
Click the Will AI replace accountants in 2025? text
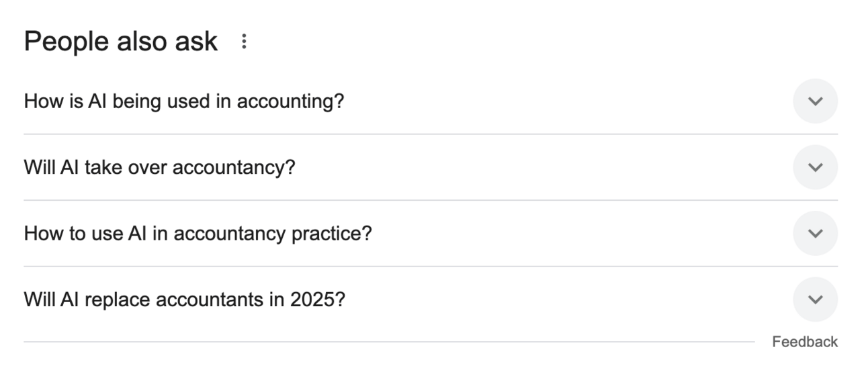(184, 299)
